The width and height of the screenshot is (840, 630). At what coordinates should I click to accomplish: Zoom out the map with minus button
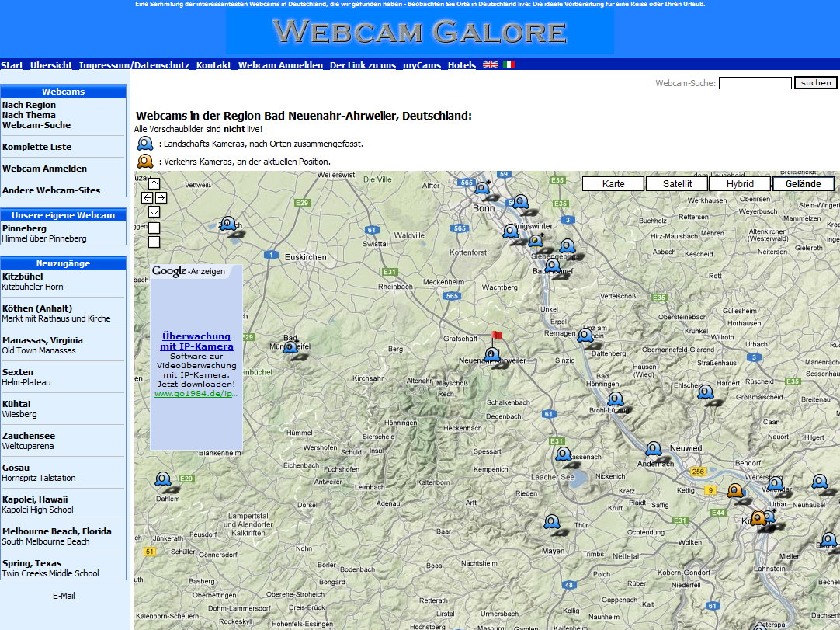(154, 242)
